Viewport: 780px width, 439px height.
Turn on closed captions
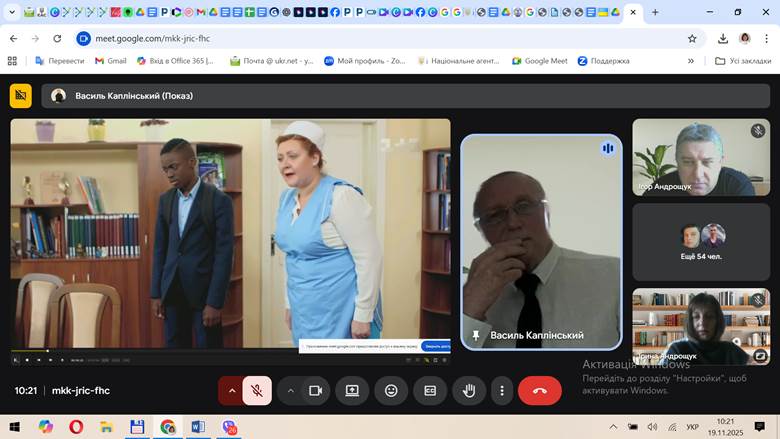tap(430, 391)
